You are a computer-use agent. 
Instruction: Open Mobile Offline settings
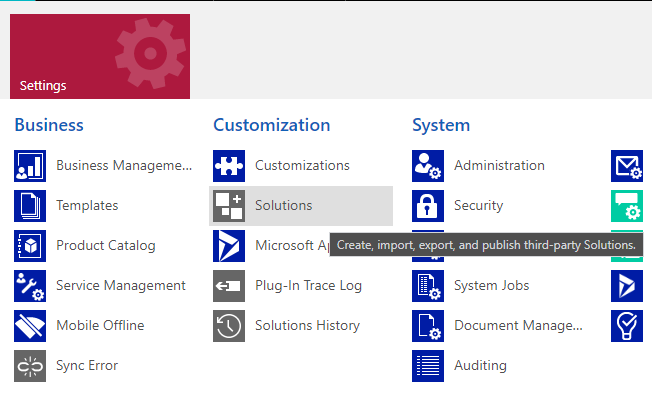pyautogui.click(x=100, y=325)
